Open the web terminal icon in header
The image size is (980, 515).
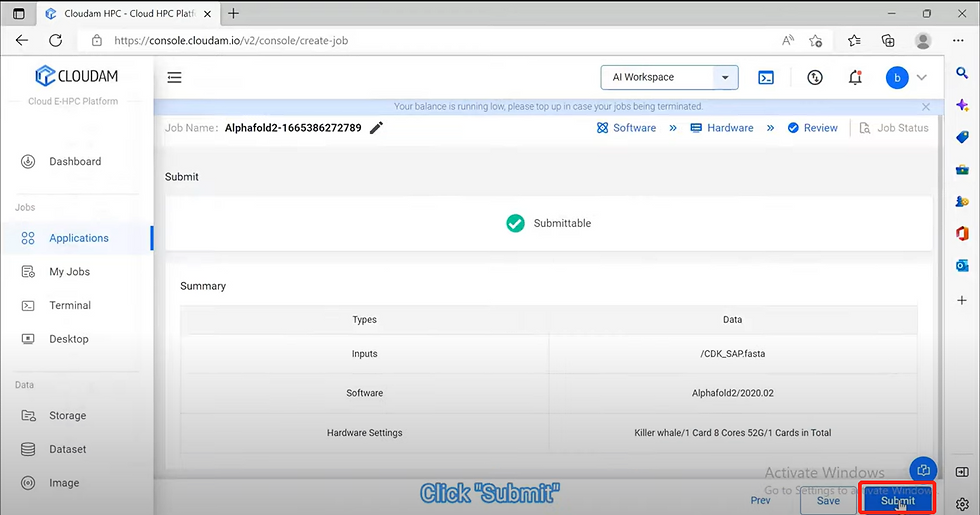[766, 78]
